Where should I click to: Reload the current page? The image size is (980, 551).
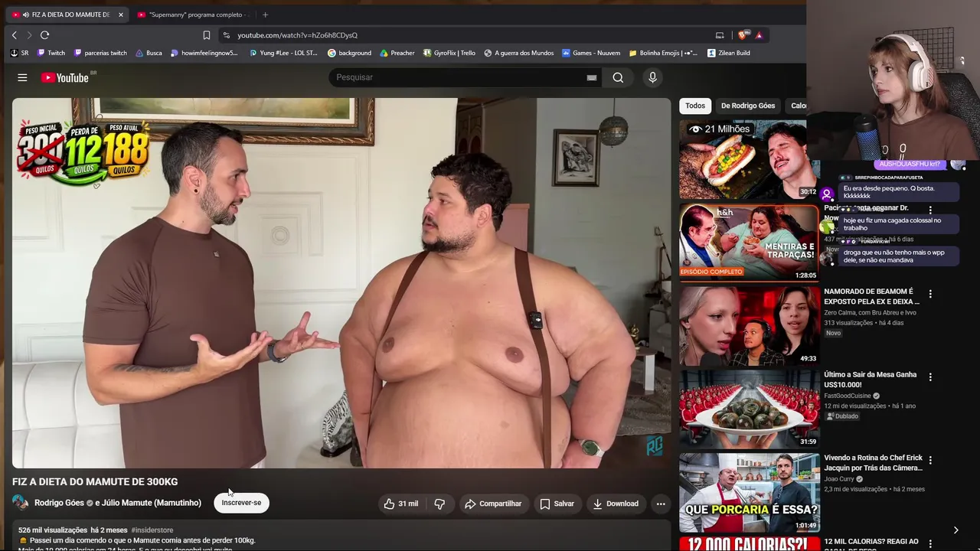click(45, 35)
